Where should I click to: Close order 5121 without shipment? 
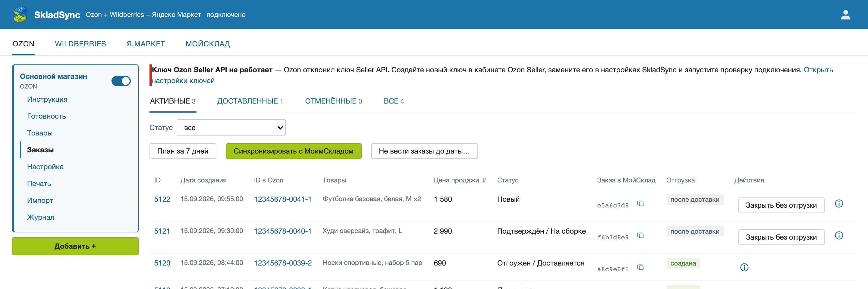point(781,237)
